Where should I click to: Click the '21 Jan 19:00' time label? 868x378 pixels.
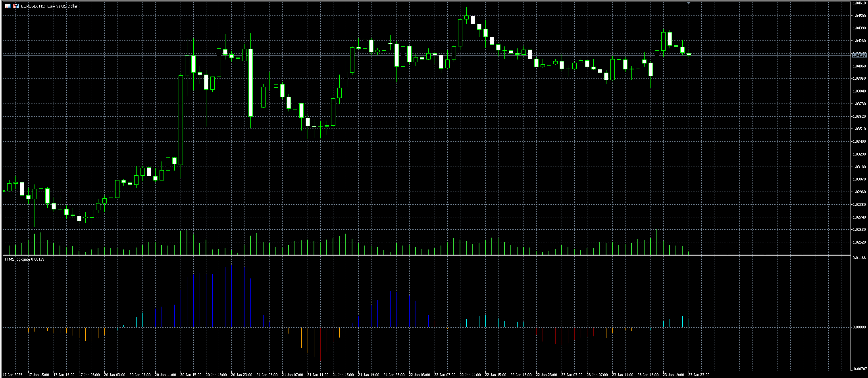coord(369,375)
